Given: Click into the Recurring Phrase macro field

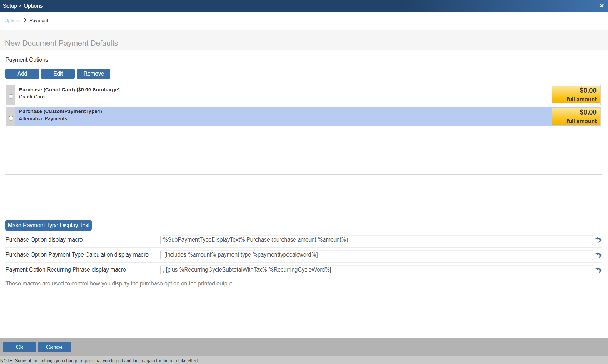Looking at the screenshot, I should [377, 270].
